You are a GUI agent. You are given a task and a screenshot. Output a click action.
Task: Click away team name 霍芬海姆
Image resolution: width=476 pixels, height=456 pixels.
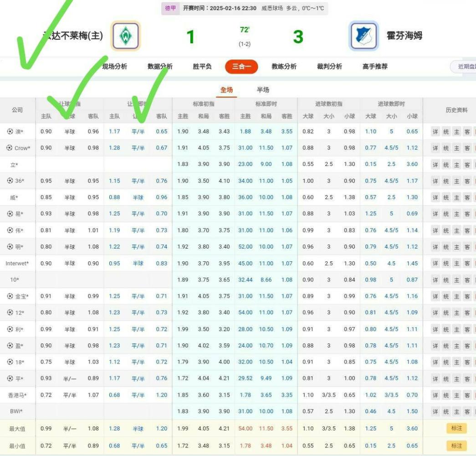tap(404, 36)
